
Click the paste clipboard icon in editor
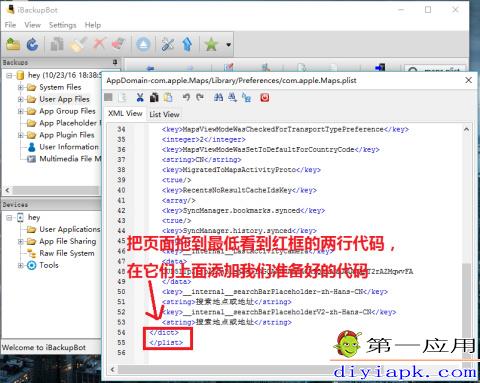tap(168, 97)
